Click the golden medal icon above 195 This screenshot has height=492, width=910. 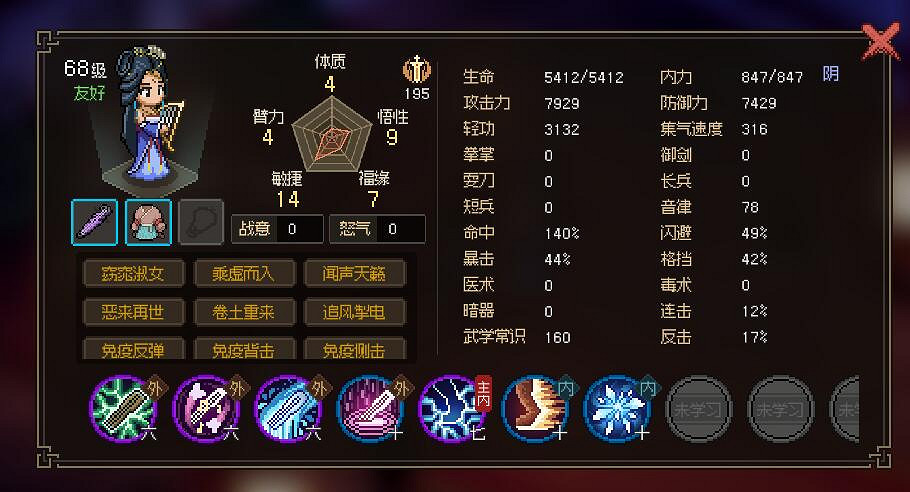click(417, 70)
